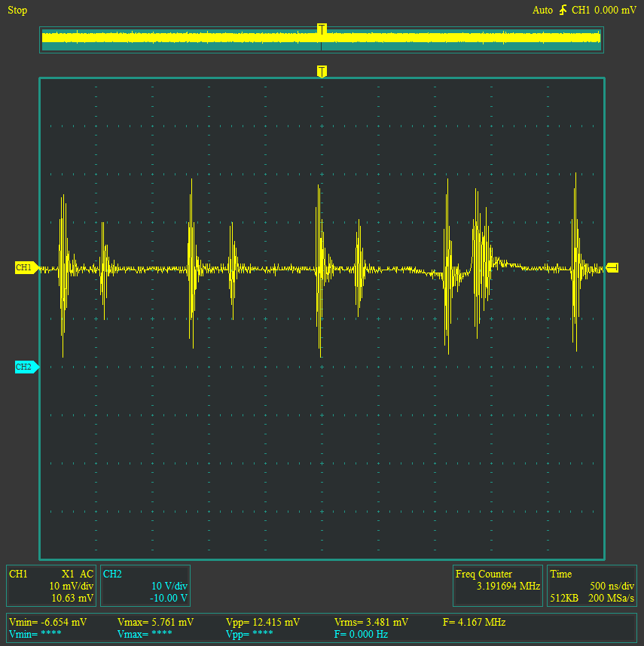Click the 10.63 mV CH1 offset value
Image resolution: width=644 pixels, height=646 pixels.
click(x=72, y=598)
